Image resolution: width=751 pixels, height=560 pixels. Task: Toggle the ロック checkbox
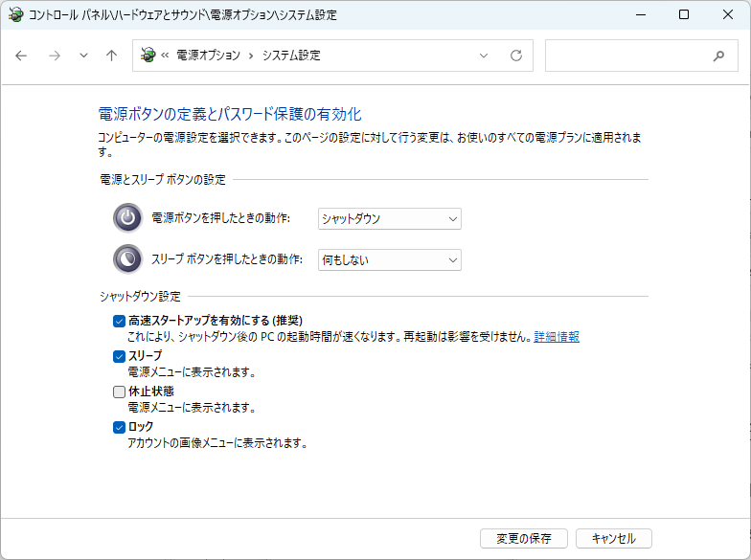(120, 427)
